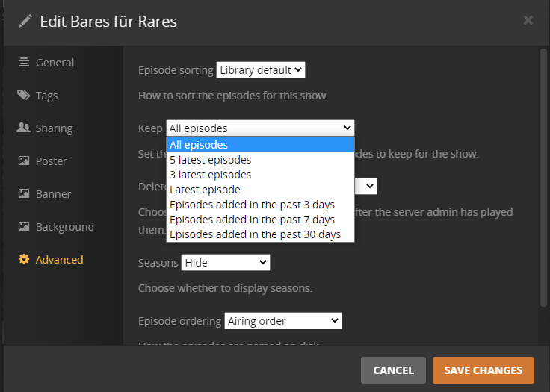Image resolution: width=550 pixels, height=392 pixels.
Task: Click the Seasons label
Action: 158,263
